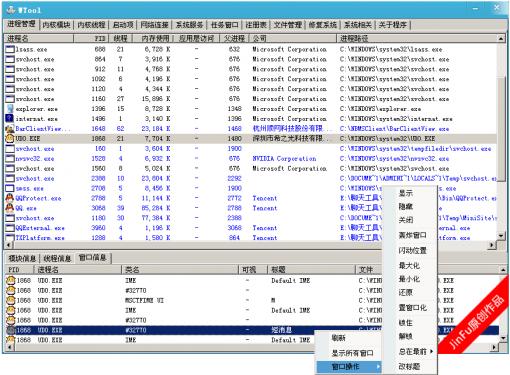
Task: Click the WTool title bar app icon
Action: [11, 10]
